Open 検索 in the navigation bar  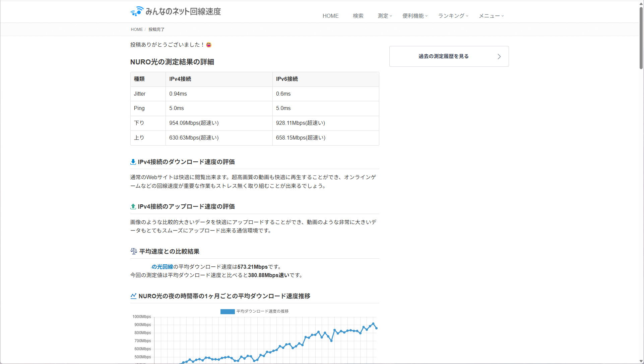click(358, 16)
